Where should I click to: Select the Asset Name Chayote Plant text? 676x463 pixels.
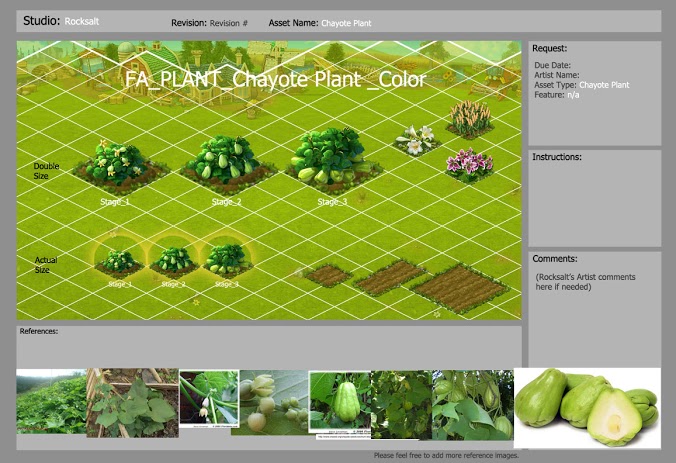pyautogui.click(x=345, y=22)
